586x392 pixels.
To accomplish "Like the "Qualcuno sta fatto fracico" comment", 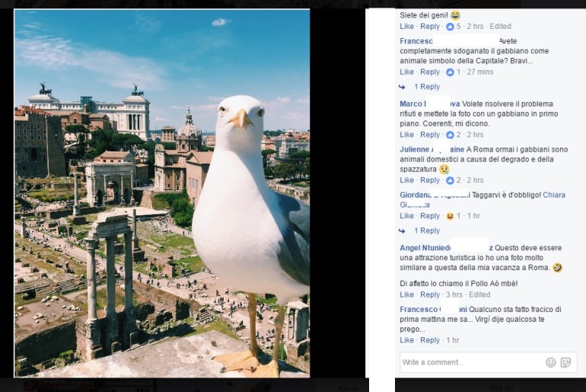I will tap(407, 340).
